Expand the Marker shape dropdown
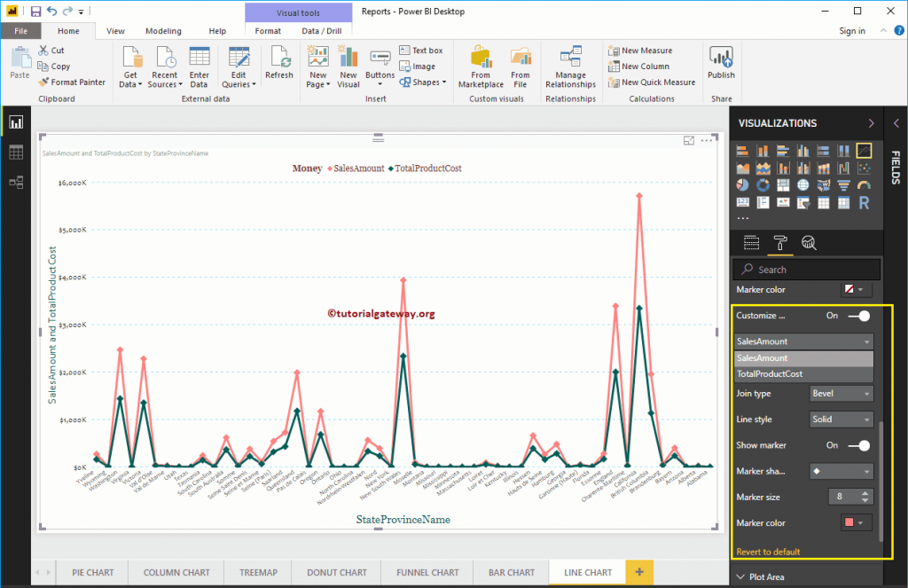Viewport: 908px width, 588px height. click(840, 471)
